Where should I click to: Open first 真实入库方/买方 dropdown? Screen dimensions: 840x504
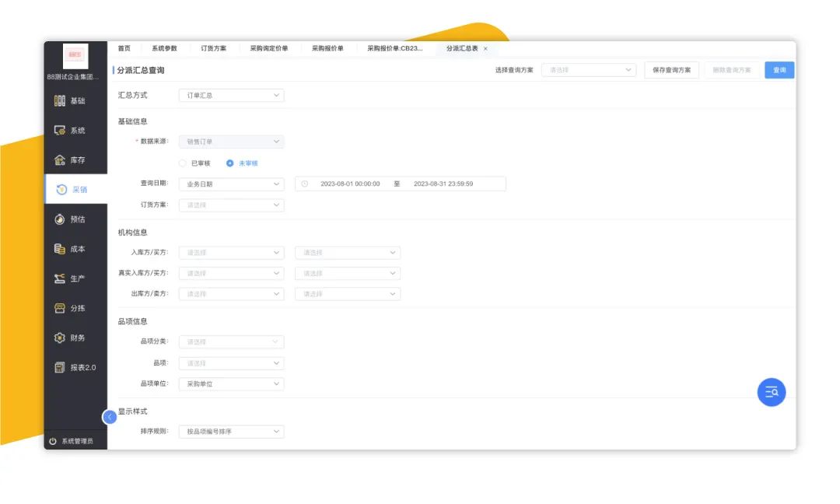[232, 273]
